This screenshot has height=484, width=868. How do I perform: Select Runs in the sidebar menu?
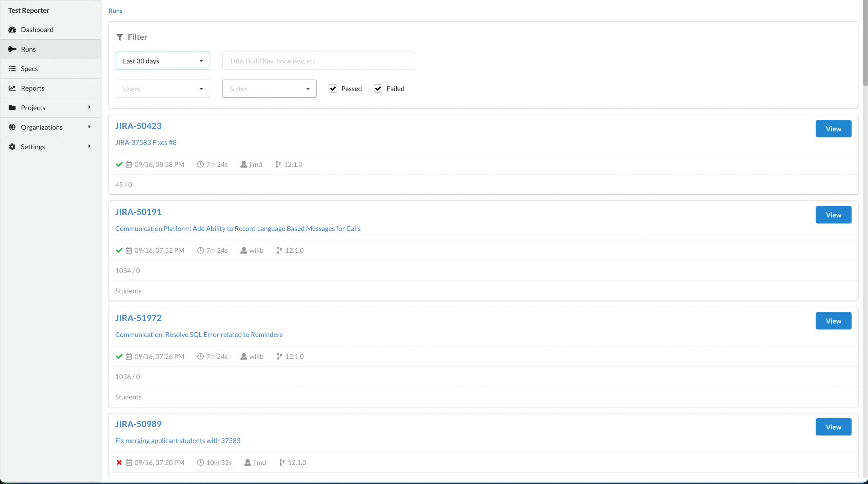28,49
